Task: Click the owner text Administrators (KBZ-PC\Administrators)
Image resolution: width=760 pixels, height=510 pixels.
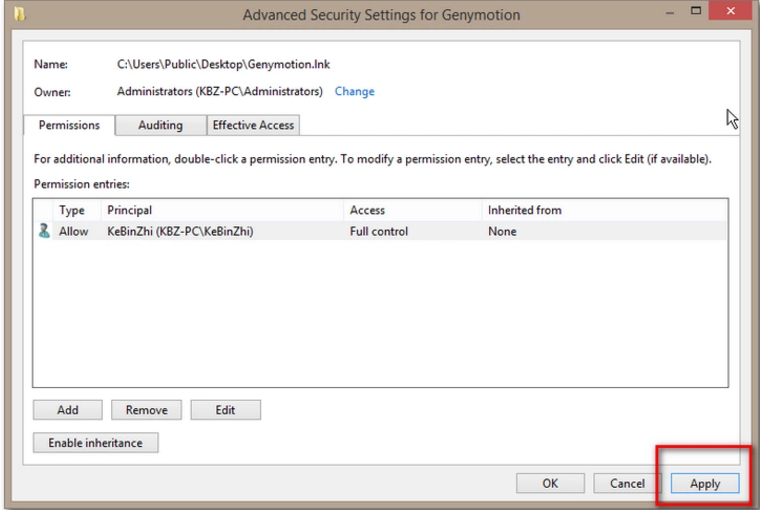Action: coord(220,92)
